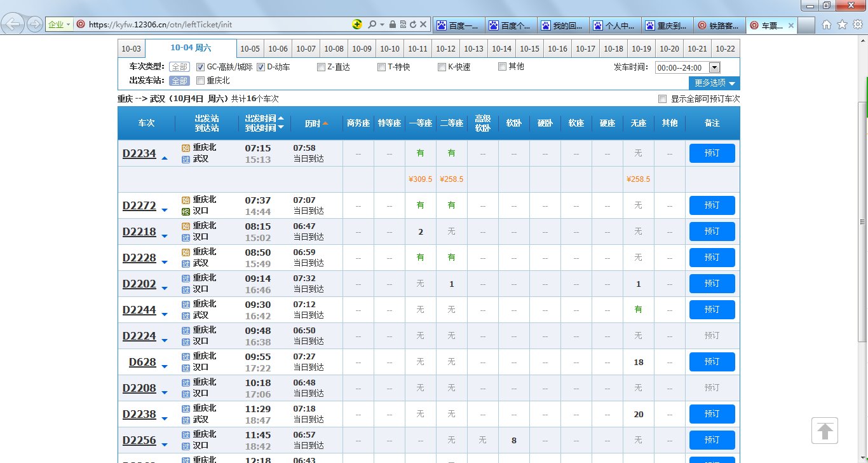
Task: Click the green compatibility icon in address bar
Action: point(358,25)
